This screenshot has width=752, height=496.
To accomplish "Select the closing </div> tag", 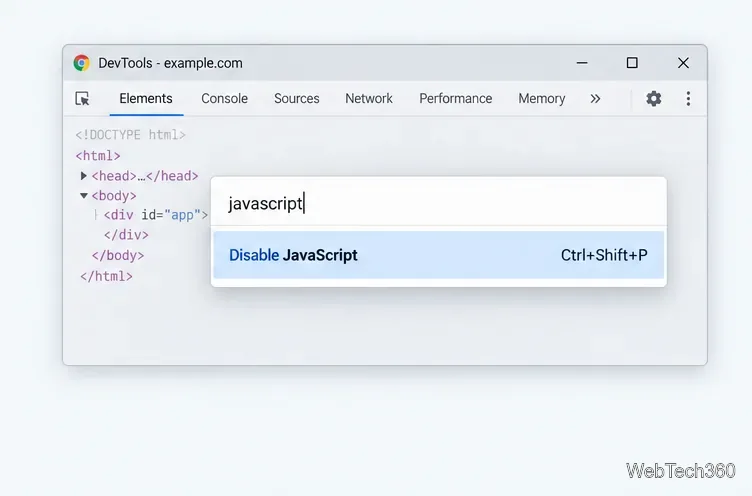I will click(126, 235).
